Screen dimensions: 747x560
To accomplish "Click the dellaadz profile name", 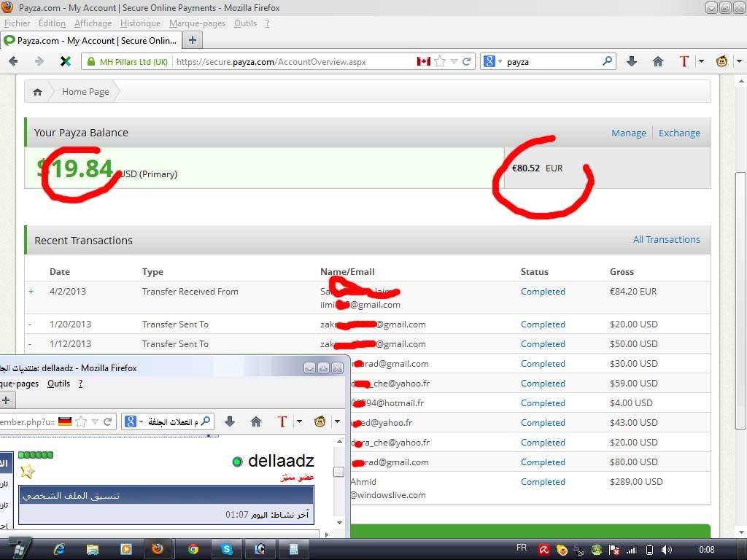I will [281, 461].
